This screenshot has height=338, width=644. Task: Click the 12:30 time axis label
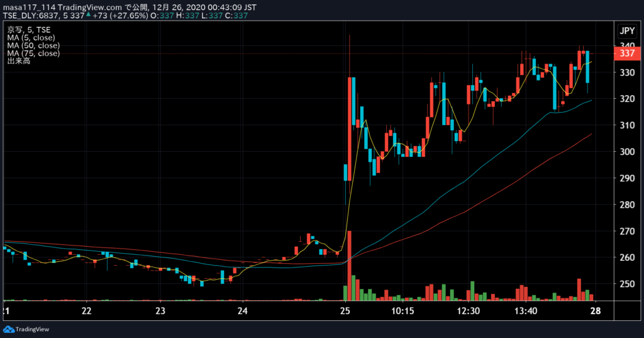(x=468, y=311)
